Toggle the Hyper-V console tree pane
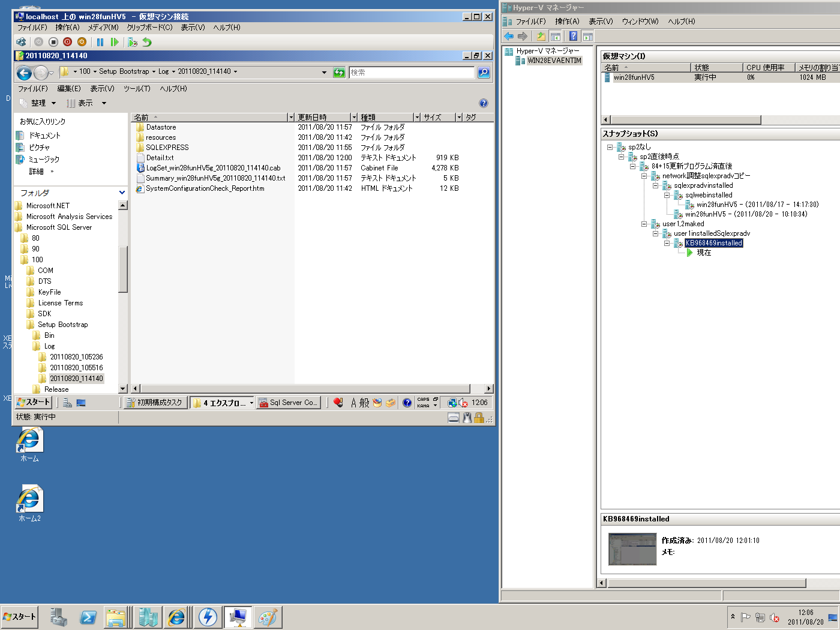Screen dimensions: 840x630 [556, 36]
